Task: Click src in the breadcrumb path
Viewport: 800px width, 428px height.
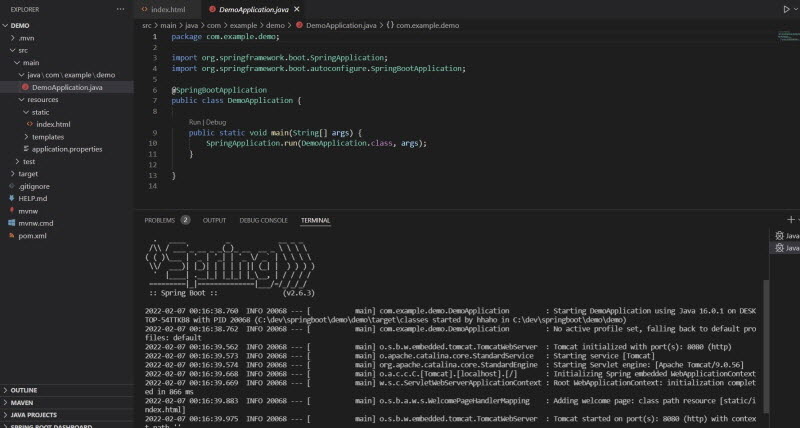Action: pyautogui.click(x=147, y=26)
